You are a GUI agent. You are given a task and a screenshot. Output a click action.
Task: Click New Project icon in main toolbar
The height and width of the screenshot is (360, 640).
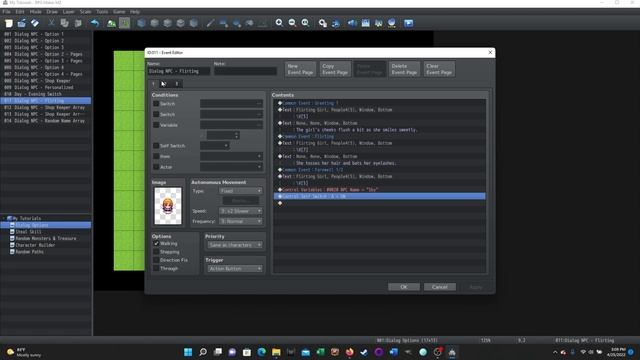point(9,23)
